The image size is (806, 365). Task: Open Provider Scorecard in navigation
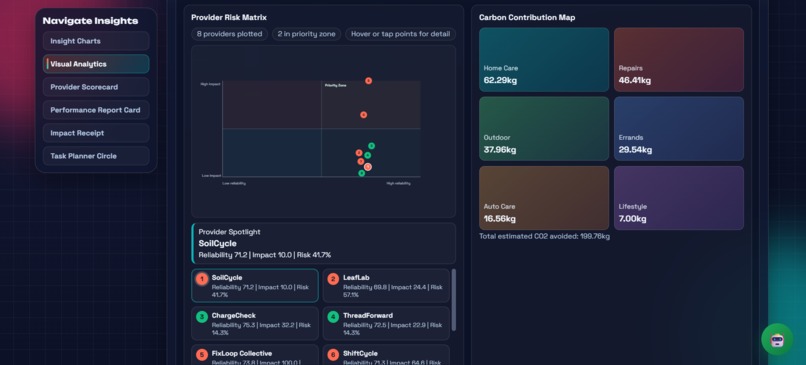[96, 87]
